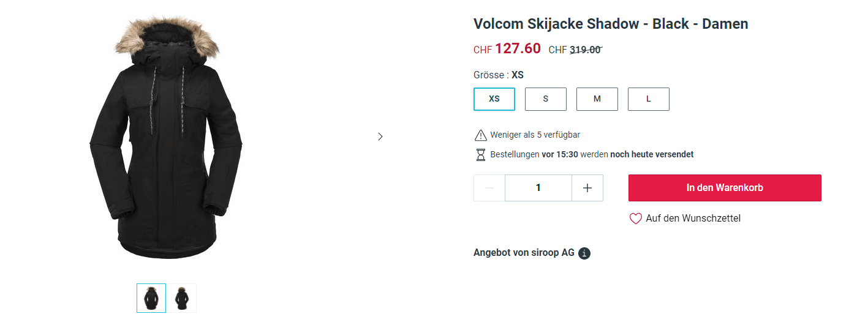
Task: Click the main jacket product image
Action: pos(167,141)
